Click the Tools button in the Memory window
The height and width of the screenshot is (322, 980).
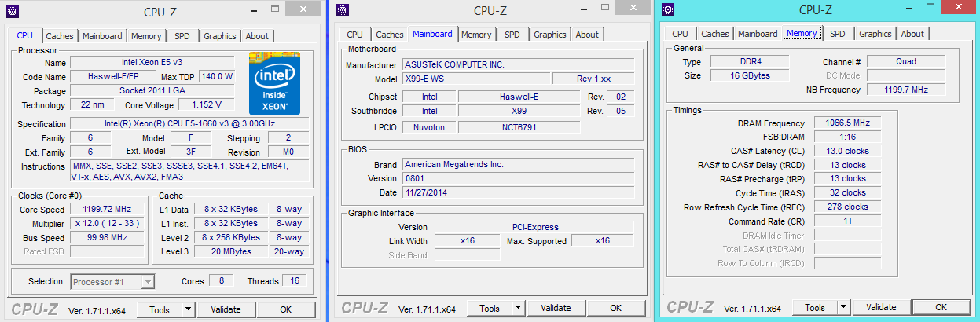tap(815, 307)
